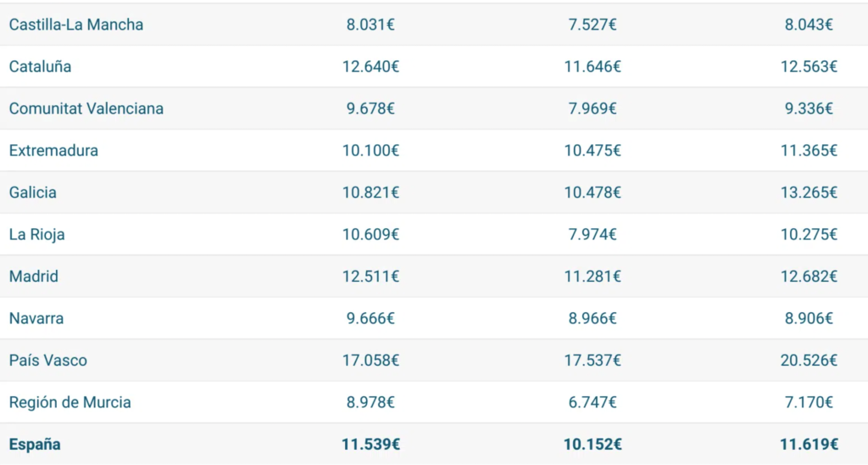868x465 pixels.
Task: Click the 9.336€ Comunitat Valenciana value
Action: tap(809, 109)
